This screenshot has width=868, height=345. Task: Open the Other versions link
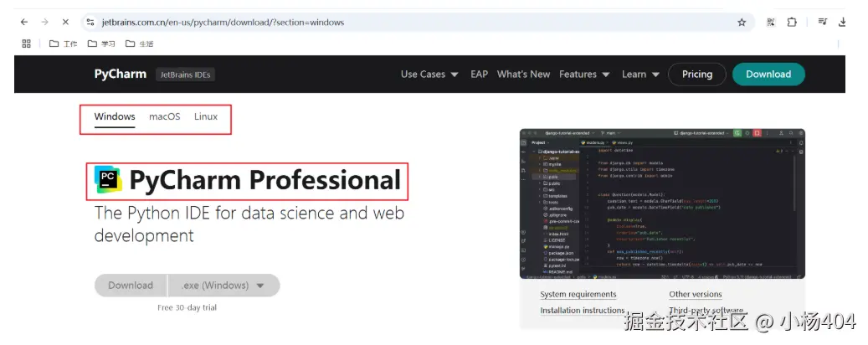[696, 294]
